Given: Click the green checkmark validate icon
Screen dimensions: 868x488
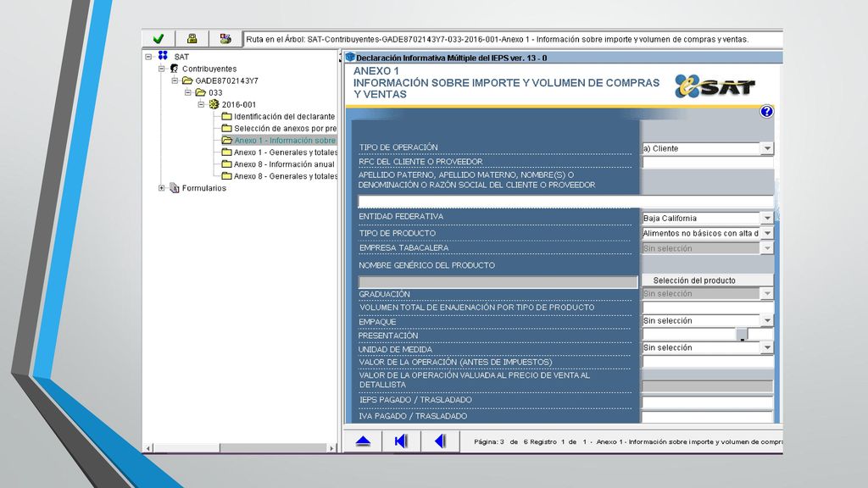Looking at the screenshot, I should (x=159, y=39).
